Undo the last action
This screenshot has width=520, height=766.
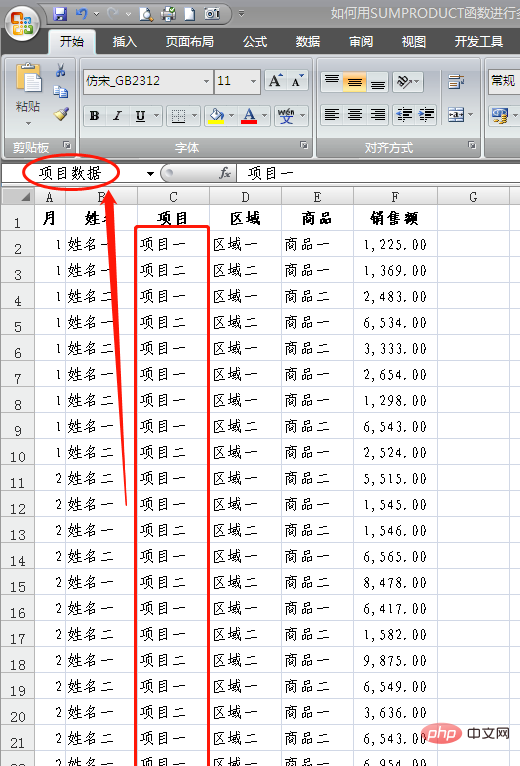(x=81, y=14)
